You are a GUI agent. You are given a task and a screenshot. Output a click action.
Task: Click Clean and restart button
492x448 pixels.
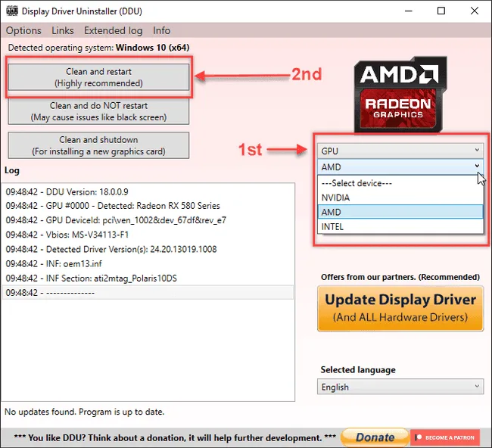click(x=98, y=77)
